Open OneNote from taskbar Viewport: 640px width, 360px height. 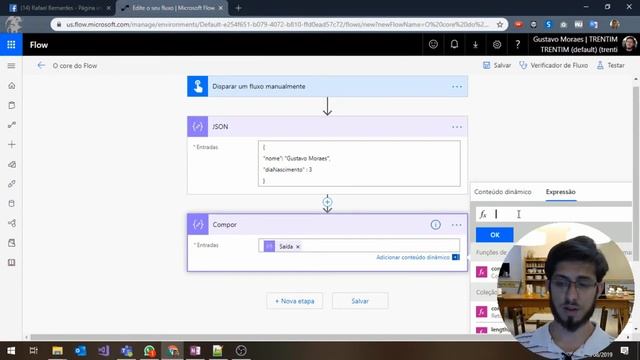pos(195,351)
